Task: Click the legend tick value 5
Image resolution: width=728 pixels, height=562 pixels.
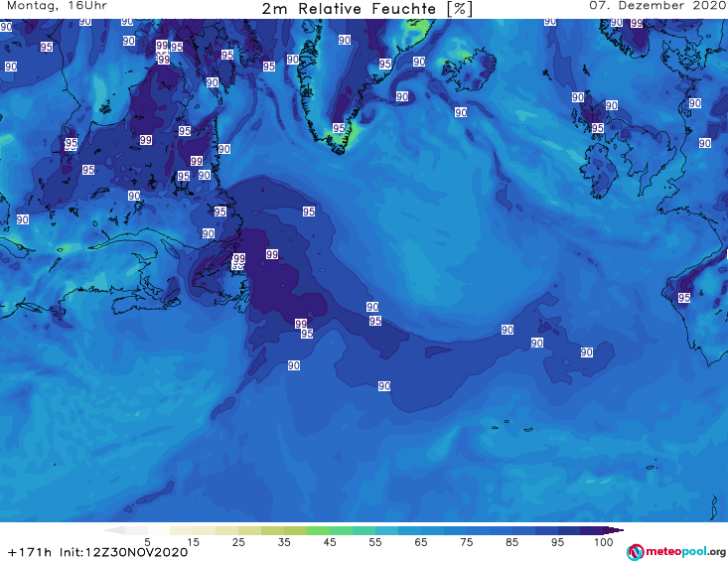Action: pyautogui.click(x=147, y=542)
